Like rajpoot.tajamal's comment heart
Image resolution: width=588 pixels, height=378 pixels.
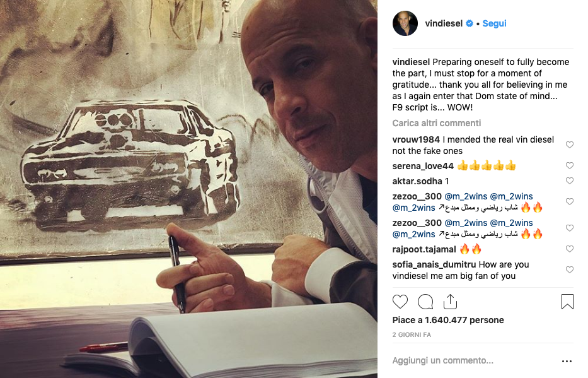tap(570, 249)
